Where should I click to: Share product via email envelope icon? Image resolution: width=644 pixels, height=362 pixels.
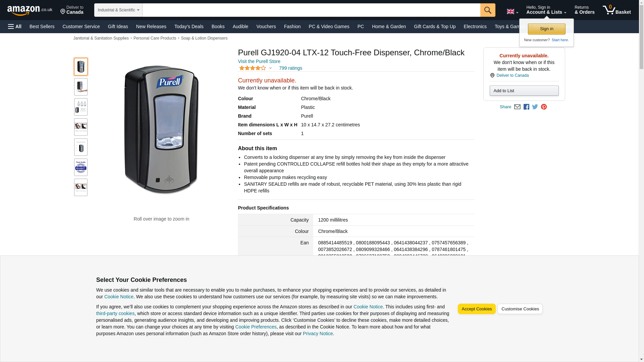pyautogui.click(x=517, y=107)
